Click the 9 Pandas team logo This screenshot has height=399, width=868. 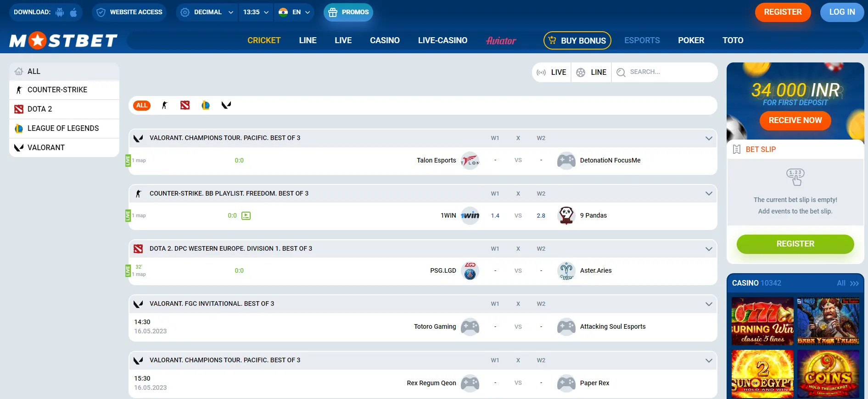[566, 216]
